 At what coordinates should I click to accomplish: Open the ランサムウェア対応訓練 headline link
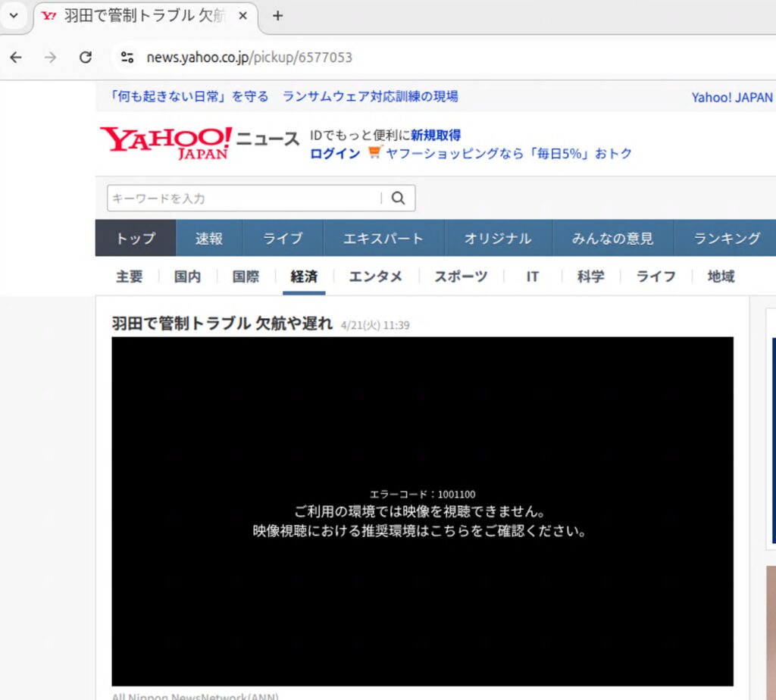pyautogui.click(x=370, y=96)
